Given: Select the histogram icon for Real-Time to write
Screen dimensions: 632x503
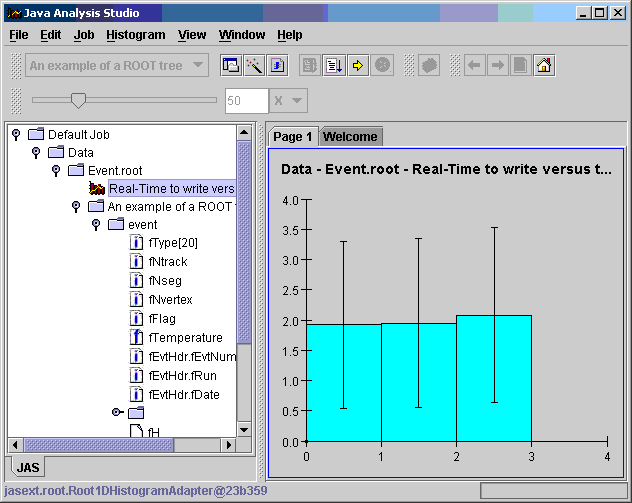Looking at the screenshot, I should click(x=97, y=188).
